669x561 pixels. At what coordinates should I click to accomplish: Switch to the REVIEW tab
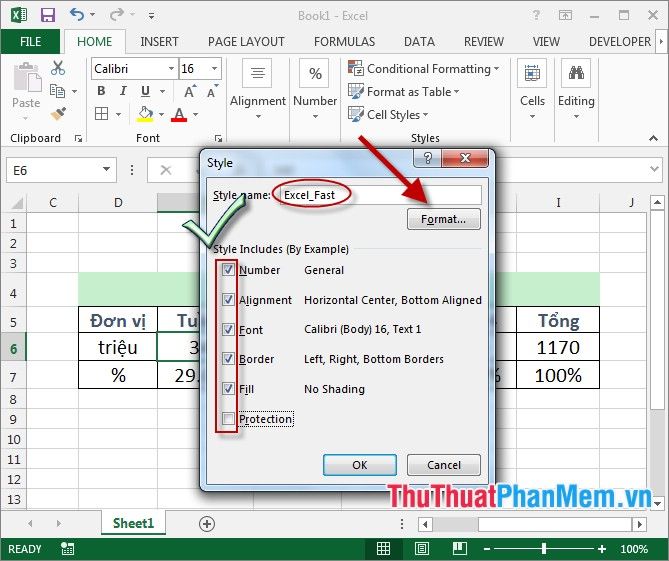(x=484, y=42)
